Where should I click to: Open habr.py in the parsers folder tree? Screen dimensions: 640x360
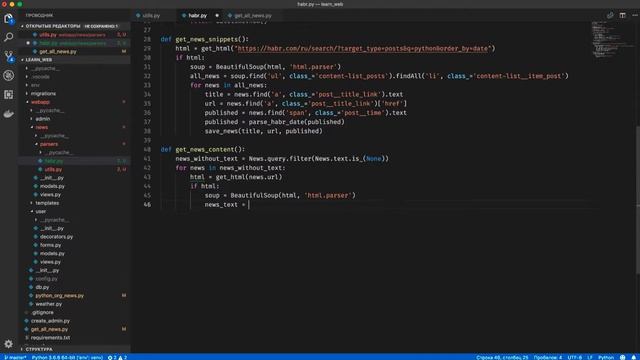[x=53, y=161]
